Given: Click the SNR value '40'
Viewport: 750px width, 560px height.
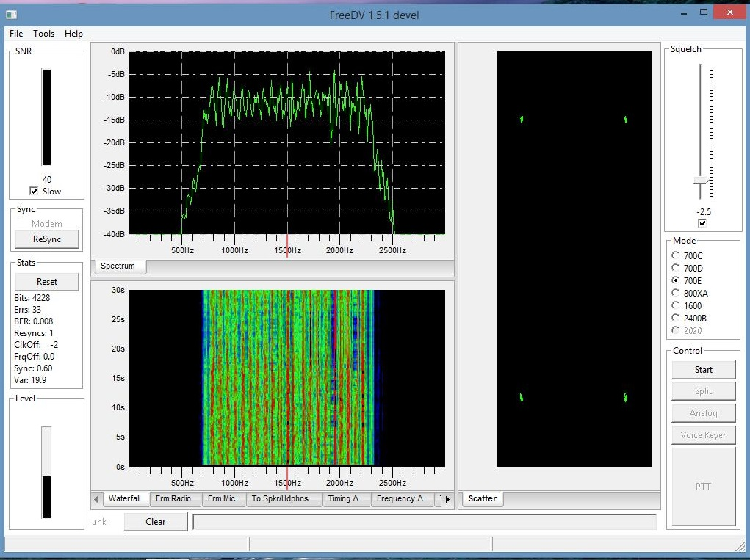Looking at the screenshot, I should coord(47,180).
